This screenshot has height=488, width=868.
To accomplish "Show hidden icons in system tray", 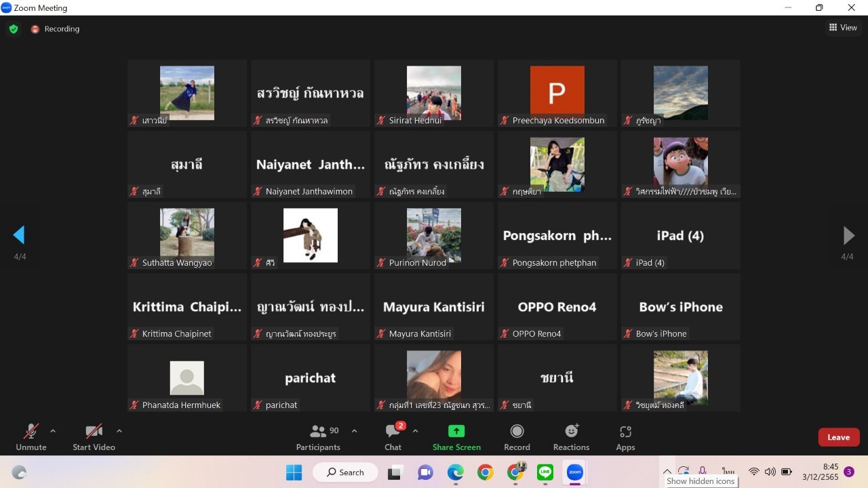I will point(667,472).
